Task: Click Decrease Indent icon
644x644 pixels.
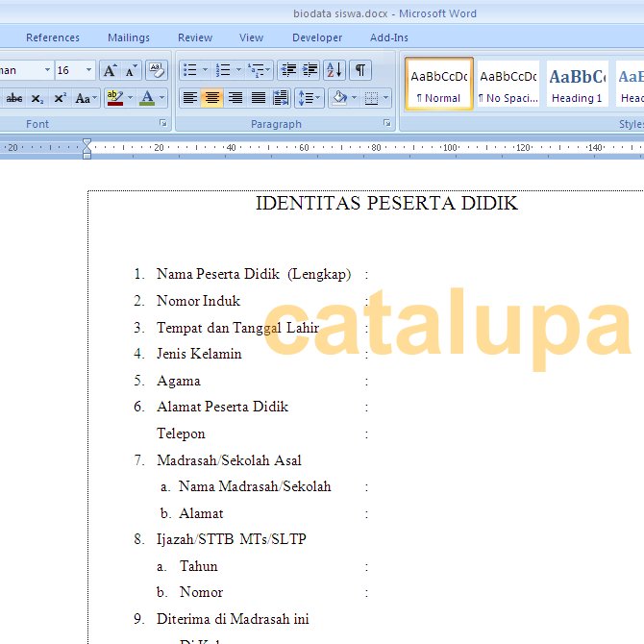Action: click(288, 70)
